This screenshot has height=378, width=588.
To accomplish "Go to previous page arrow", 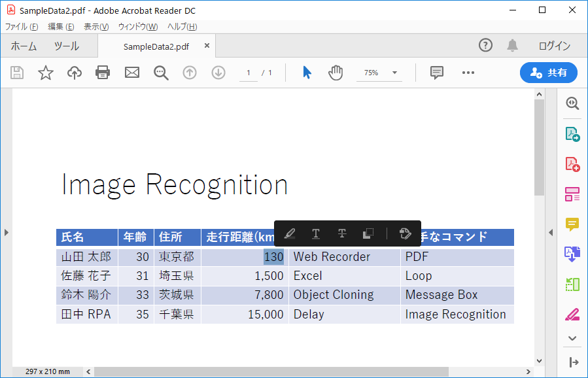I will pyautogui.click(x=190, y=73).
